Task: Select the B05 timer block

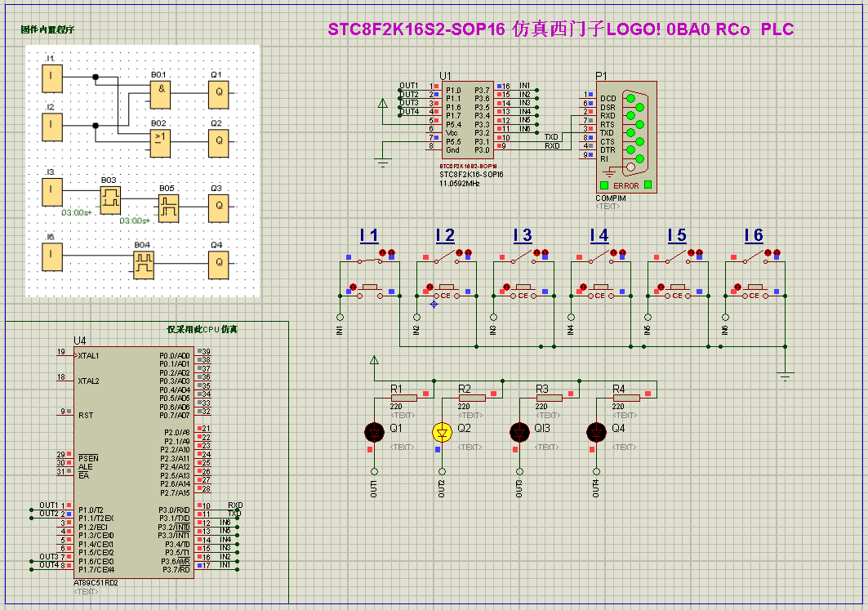Action: pyautogui.click(x=168, y=208)
